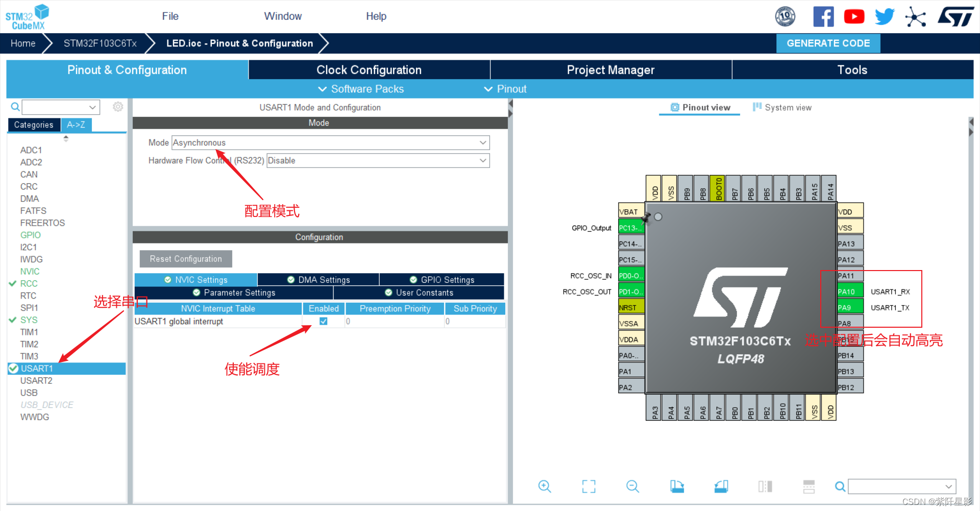
Task: Rotate the chip view counter-clockwise
Action: (x=721, y=486)
